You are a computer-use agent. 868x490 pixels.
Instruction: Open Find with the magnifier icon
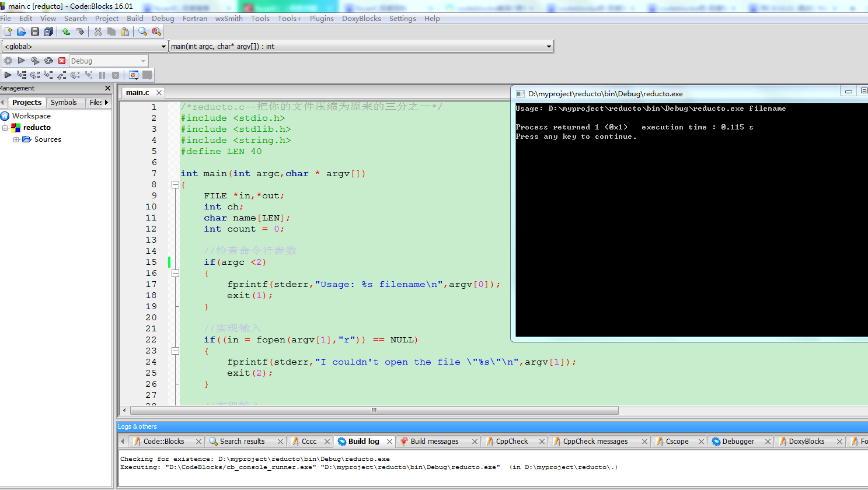(x=142, y=32)
